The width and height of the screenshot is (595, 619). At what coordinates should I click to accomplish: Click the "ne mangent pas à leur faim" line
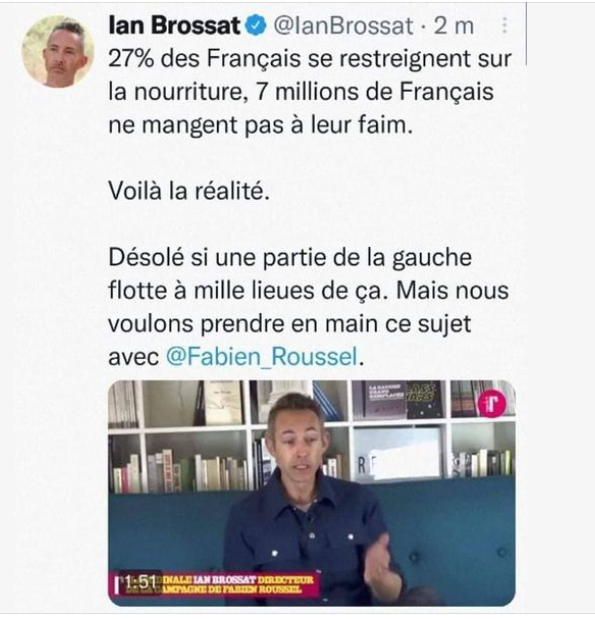pyautogui.click(x=261, y=126)
